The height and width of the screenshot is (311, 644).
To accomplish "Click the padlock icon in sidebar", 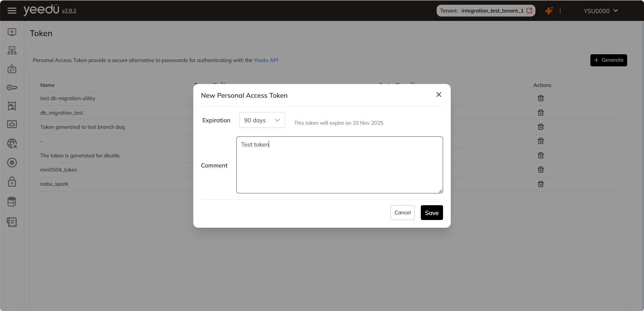I will 12,182.
